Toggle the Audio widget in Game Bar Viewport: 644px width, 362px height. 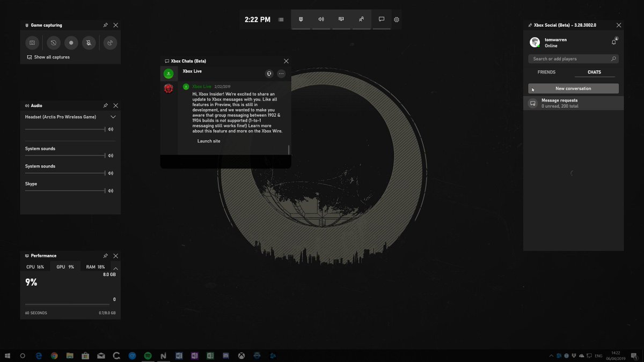click(x=321, y=19)
